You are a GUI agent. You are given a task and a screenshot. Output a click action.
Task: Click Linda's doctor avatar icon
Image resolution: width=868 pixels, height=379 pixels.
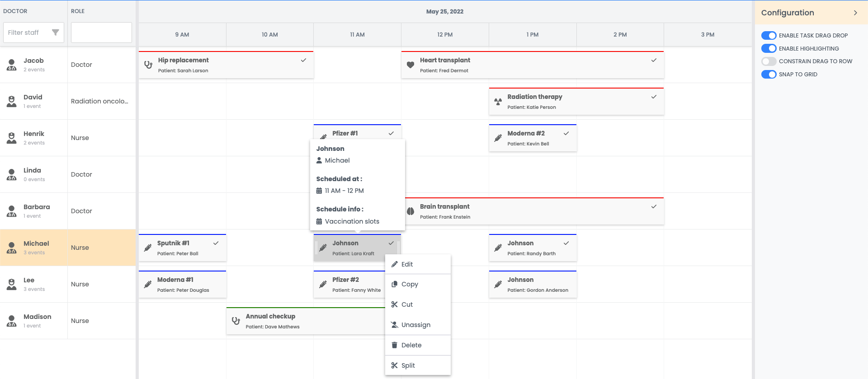(x=12, y=174)
